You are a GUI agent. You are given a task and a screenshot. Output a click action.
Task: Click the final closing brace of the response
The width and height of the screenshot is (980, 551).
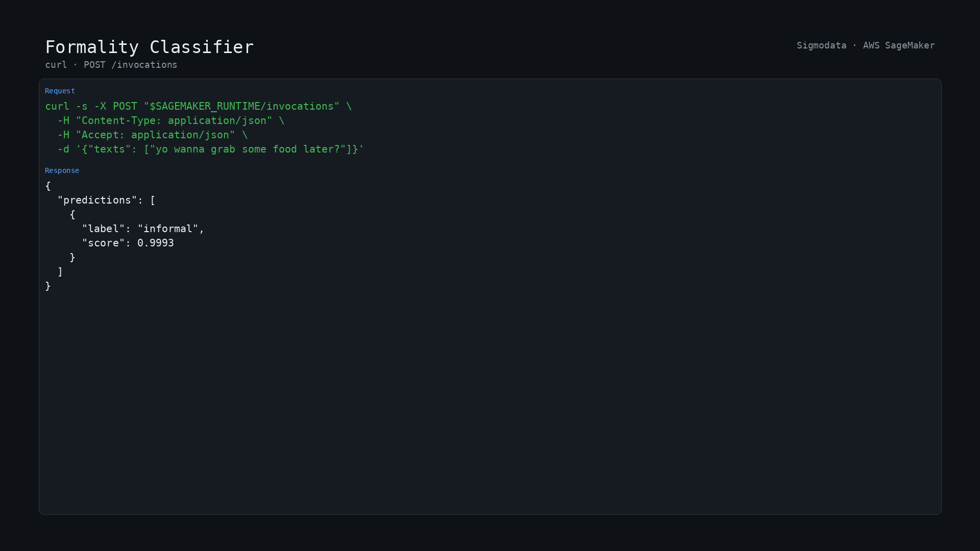click(x=48, y=286)
